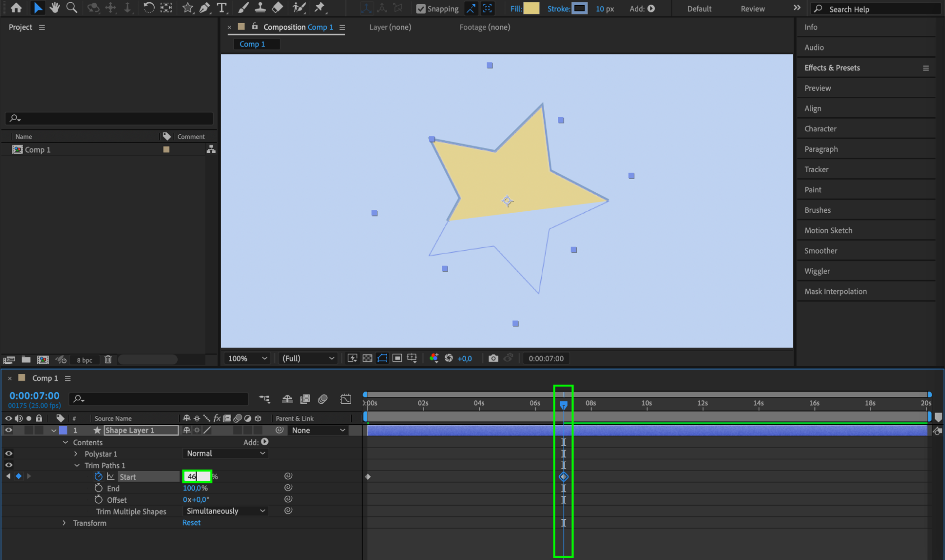
Task: Select the Zoom magnifier tool
Action: coord(72,8)
